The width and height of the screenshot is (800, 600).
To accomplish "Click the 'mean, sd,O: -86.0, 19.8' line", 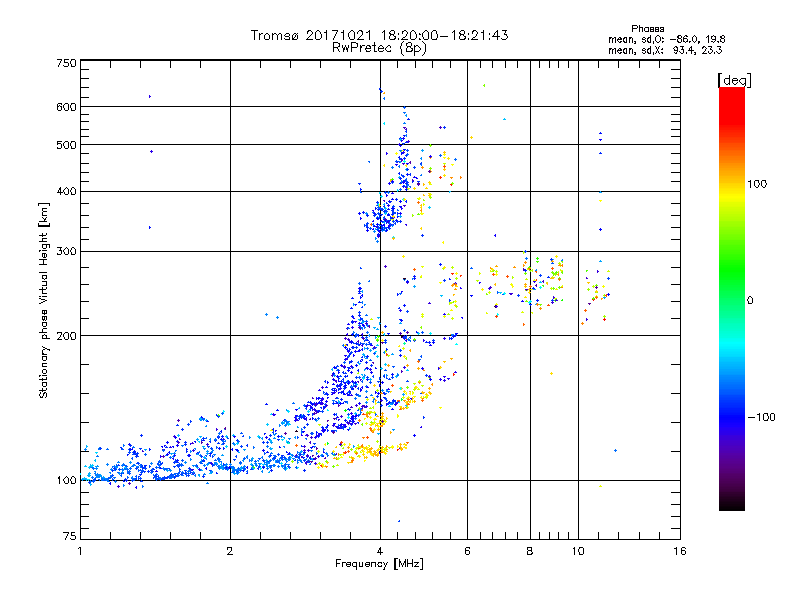I will coord(666,39).
